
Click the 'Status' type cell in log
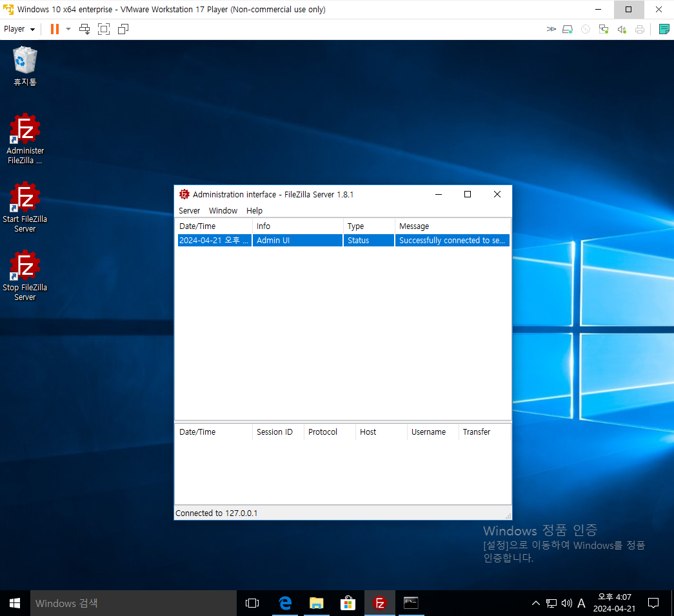pyautogui.click(x=369, y=241)
